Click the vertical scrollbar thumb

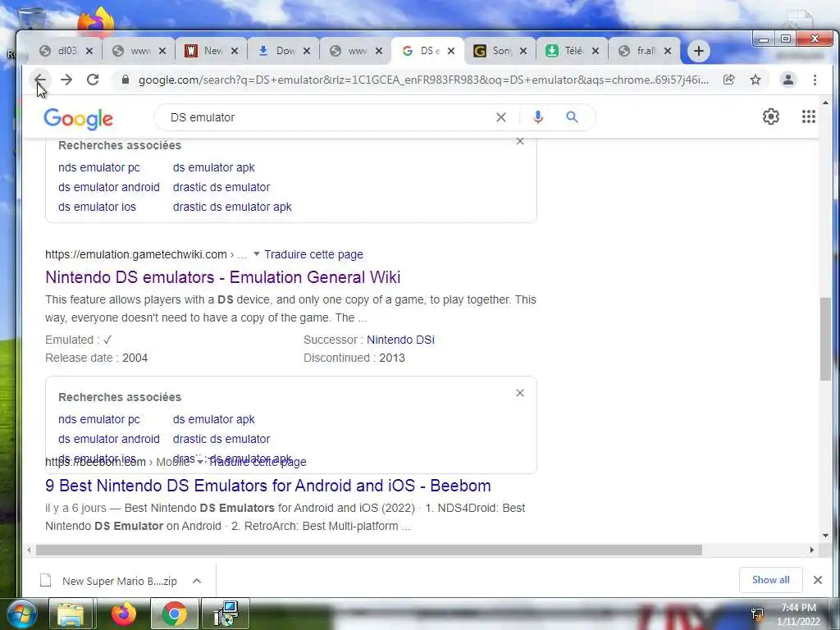[x=825, y=339]
